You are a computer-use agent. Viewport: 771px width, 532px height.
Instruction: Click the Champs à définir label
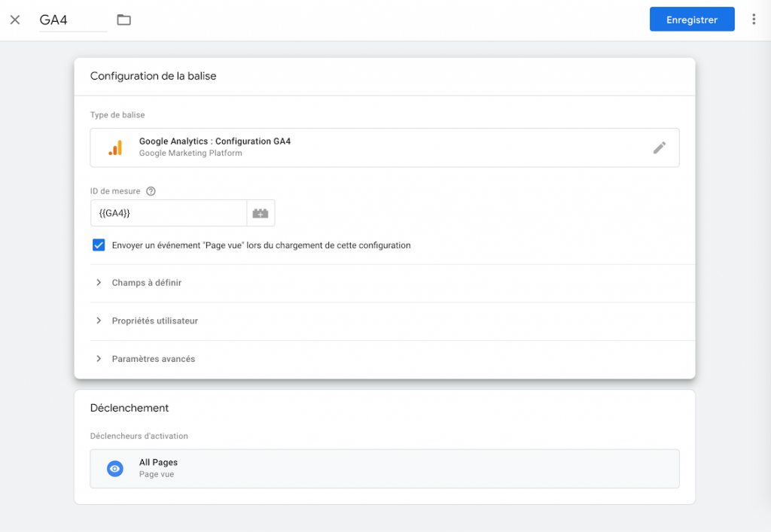click(x=147, y=282)
